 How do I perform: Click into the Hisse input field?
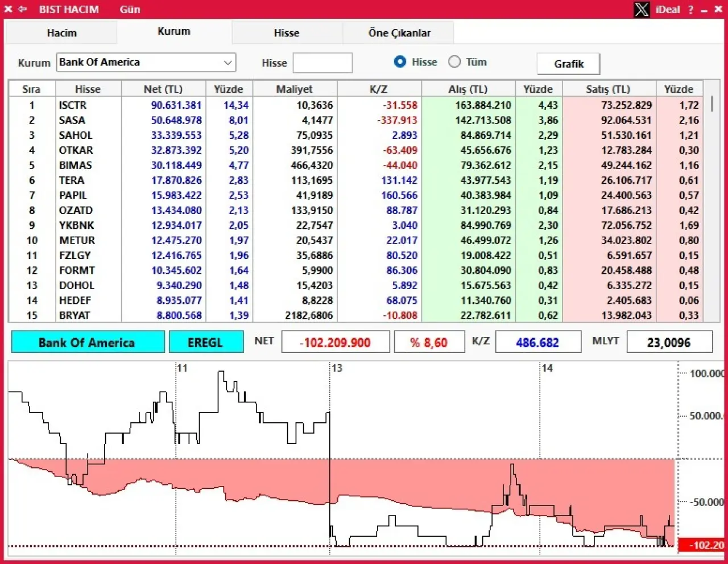(x=322, y=63)
